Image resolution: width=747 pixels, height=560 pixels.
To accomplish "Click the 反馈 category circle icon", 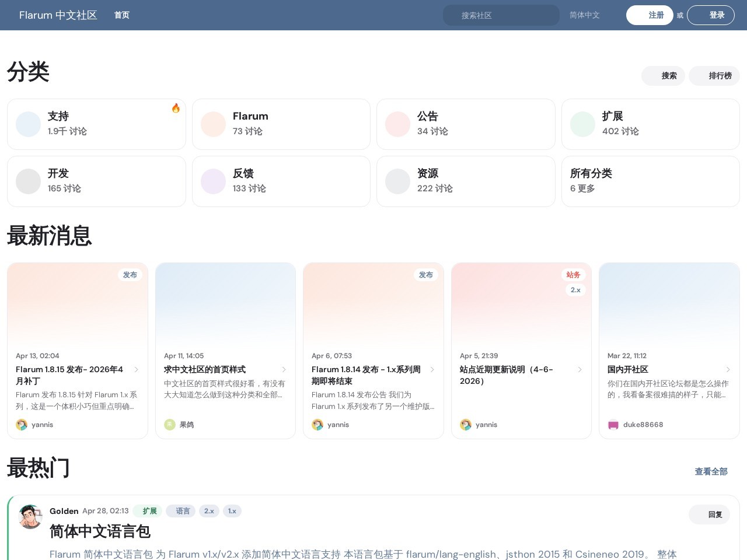I will [x=213, y=181].
